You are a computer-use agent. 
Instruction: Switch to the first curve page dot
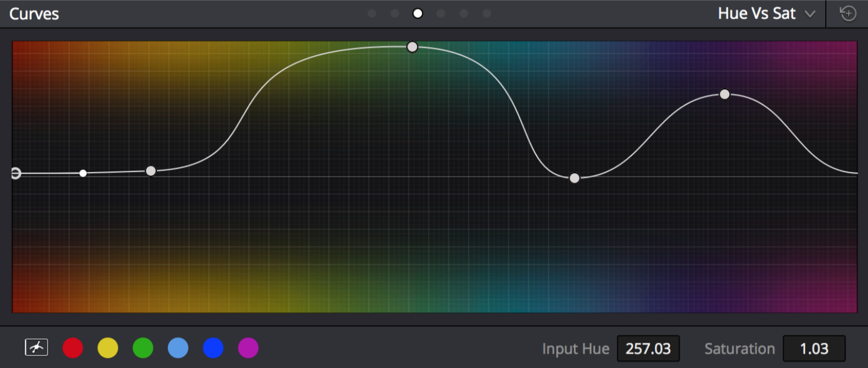[371, 13]
